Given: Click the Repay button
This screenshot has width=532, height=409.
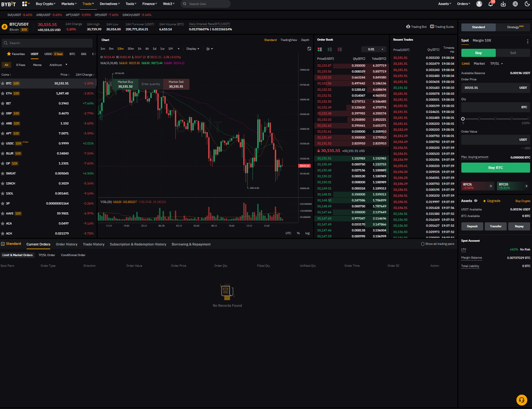Looking at the screenshot, I should pyautogui.click(x=519, y=226).
